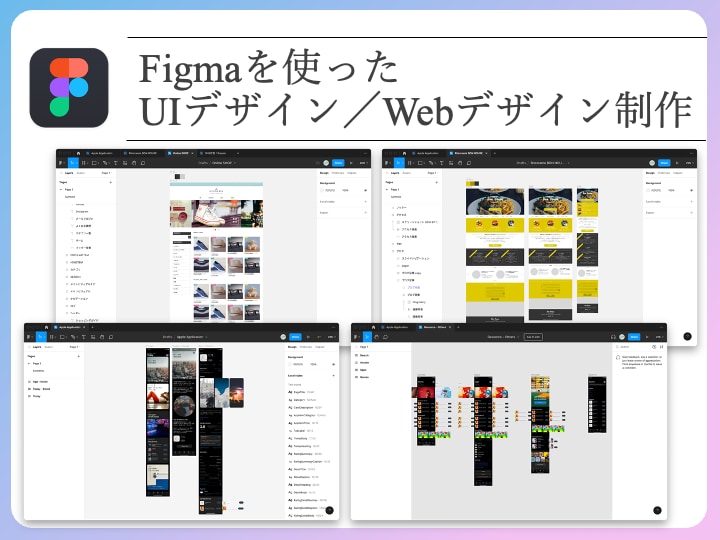Open the Page 1 dropdown in the sneaker shop layers panel
Screen dimensions: 720x540
(106, 173)
